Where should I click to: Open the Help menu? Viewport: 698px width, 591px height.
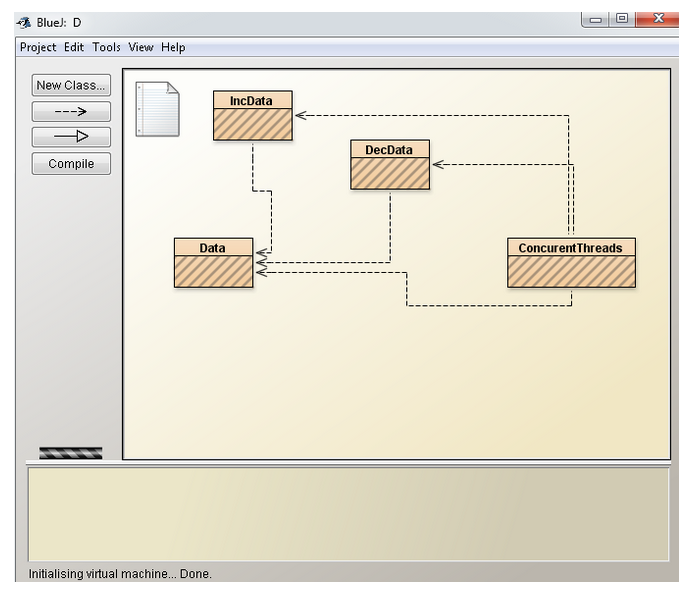pyautogui.click(x=174, y=47)
